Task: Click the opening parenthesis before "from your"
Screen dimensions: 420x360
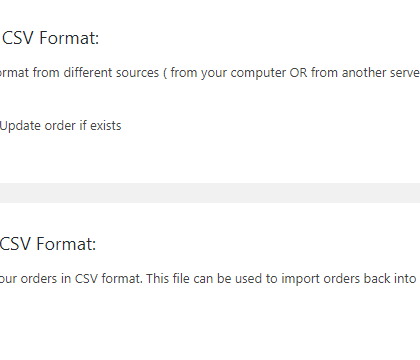Action: pyautogui.click(x=165, y=73)
